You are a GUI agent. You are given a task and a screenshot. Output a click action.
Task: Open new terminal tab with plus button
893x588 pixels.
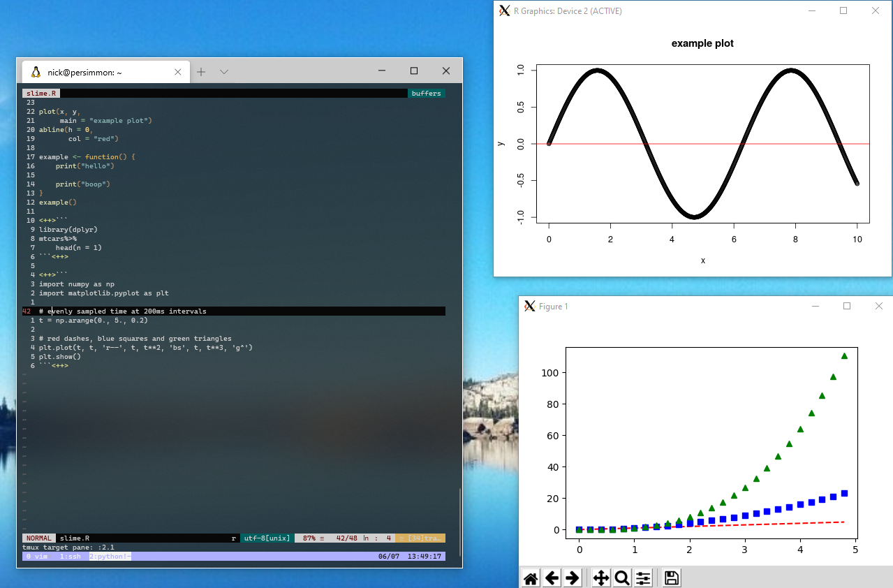pos(201,72)
